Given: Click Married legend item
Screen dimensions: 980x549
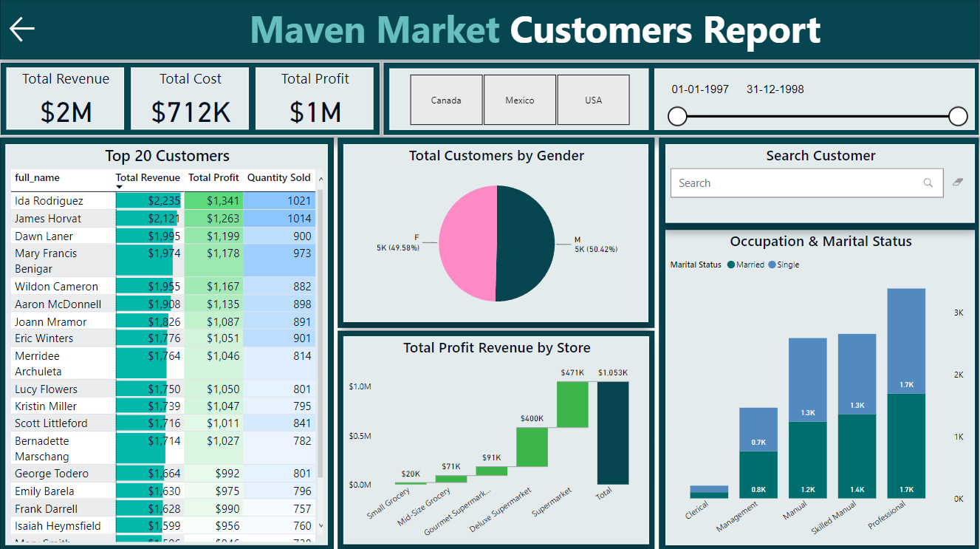Looking at the screenshot, I should click(745, 265).
